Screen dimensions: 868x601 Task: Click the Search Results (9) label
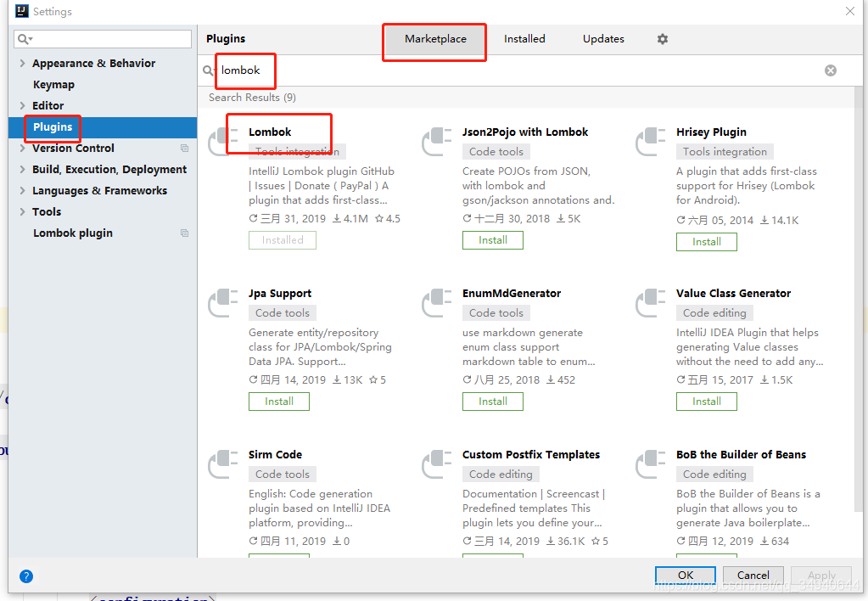(x=252, y=97)
